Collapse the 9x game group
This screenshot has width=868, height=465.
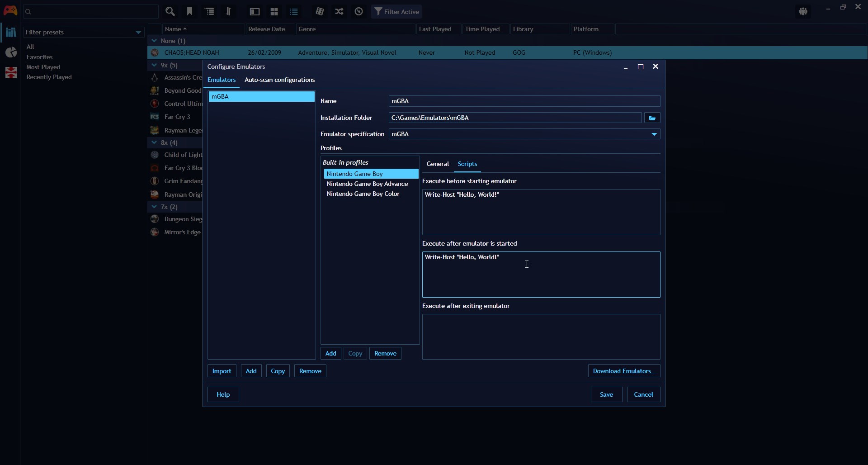154,65
